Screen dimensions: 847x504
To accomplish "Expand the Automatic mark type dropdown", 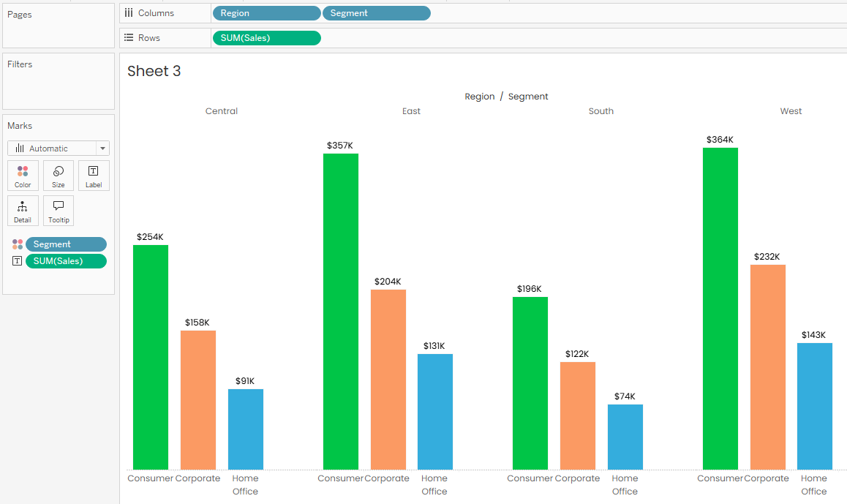I will [x=102, y=148].
